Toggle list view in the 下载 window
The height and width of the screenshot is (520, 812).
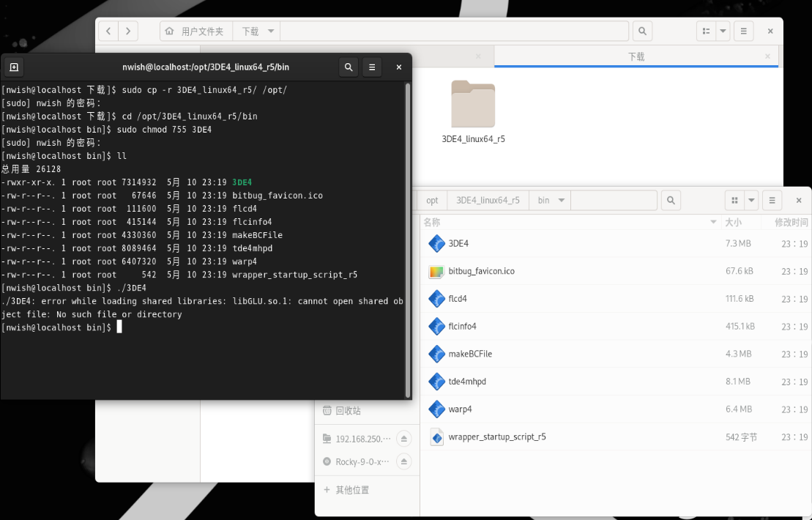(706, 31)
